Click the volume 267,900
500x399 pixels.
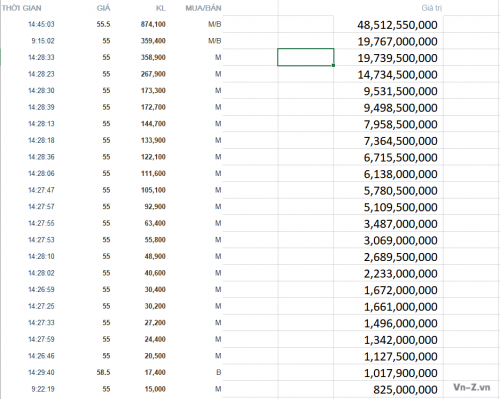(153, 74)
